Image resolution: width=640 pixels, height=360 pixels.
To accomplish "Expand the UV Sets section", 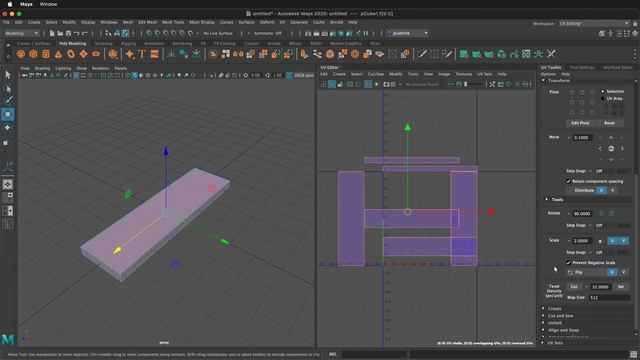I will 543,343.
